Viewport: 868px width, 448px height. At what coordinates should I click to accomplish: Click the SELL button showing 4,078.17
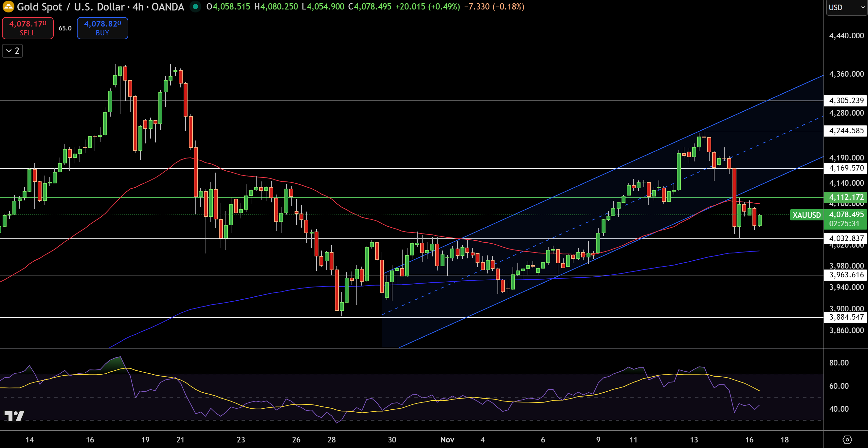[x=27, y=28]
